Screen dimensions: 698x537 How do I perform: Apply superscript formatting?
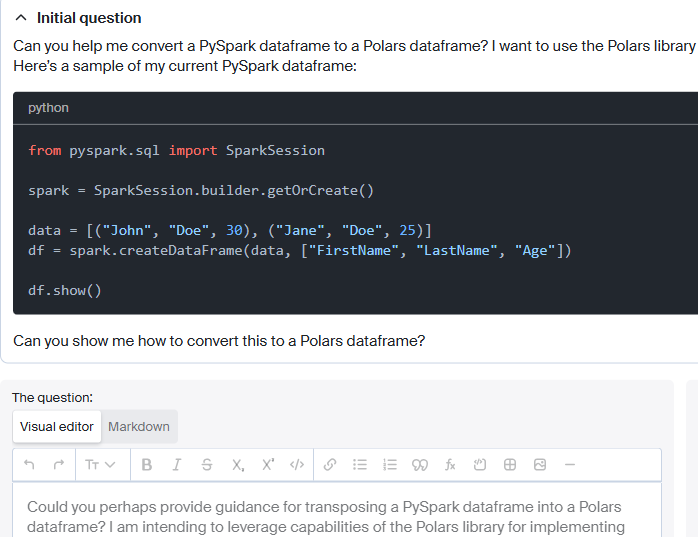coord(268,465)
